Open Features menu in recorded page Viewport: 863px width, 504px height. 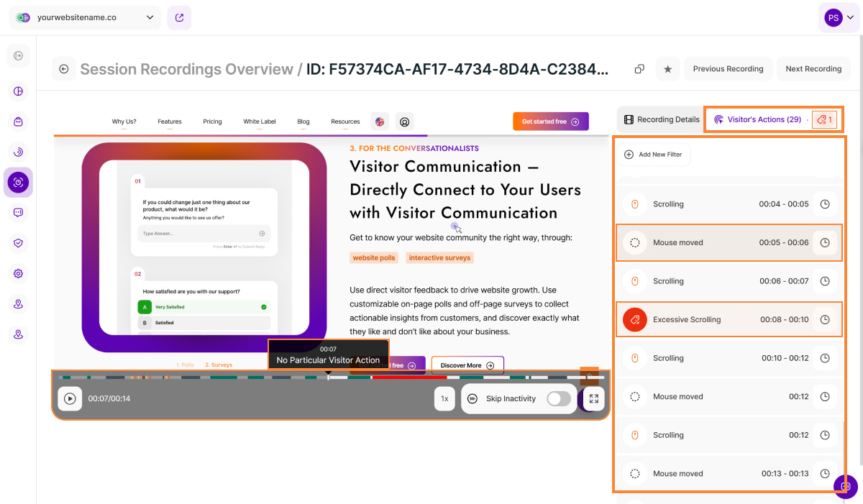click(x=170, y=122)
